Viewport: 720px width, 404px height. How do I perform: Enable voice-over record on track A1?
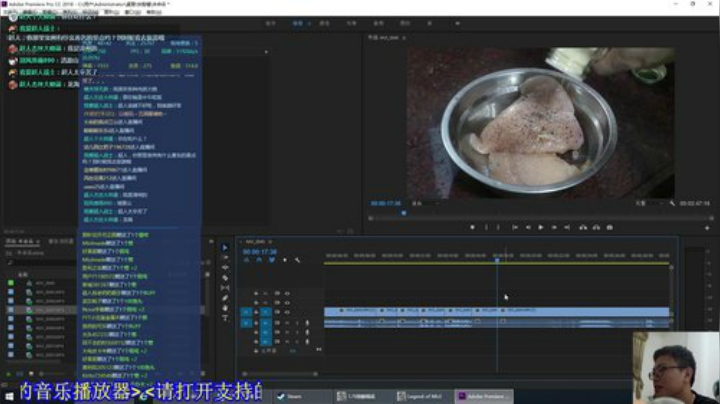click(x=307, y=323)
